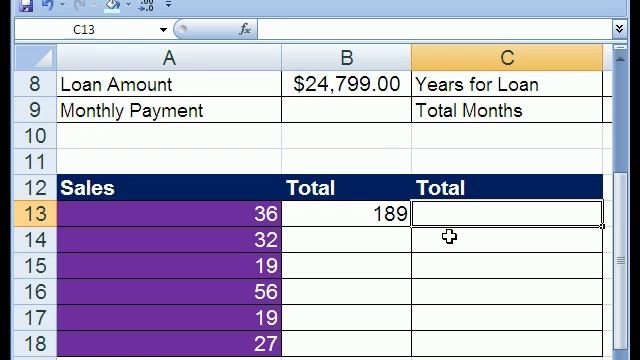
Task: Click the empty cell B9 beside Monthly Payment
Action: [x=347, y=110]
